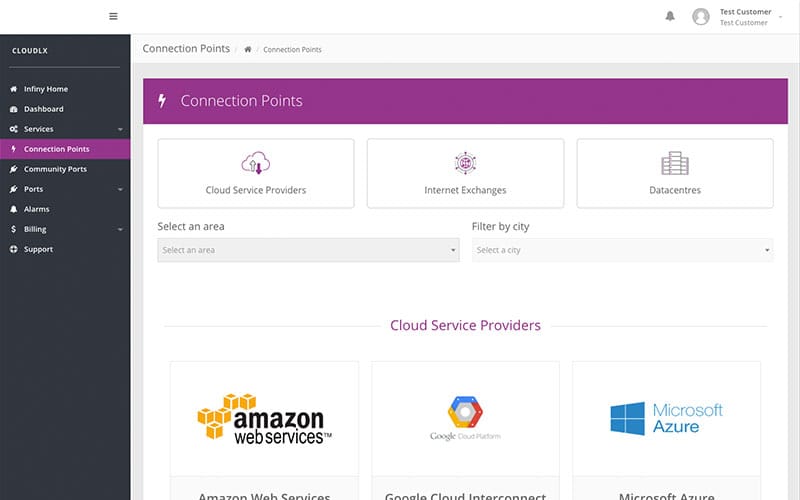This screenshot has width=800, height=500.
Task: Click Test Customer user name
Action: tap(745, 12)
